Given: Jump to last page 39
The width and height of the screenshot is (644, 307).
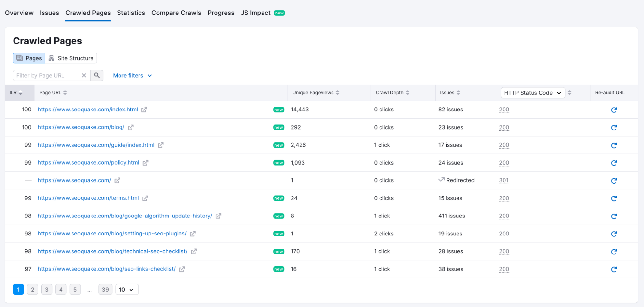Looking at the screenshot, I should [x=105, y=289].
